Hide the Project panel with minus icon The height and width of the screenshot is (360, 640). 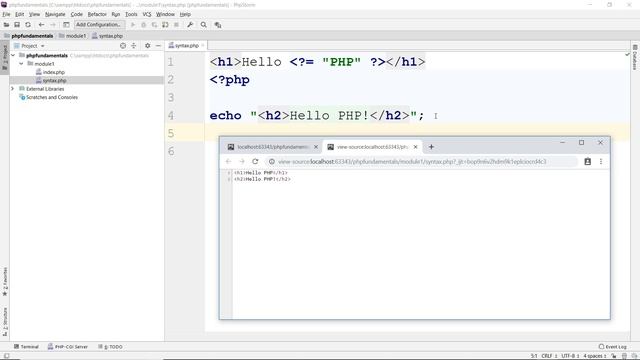pyautogui.click(x=158, y=46)
